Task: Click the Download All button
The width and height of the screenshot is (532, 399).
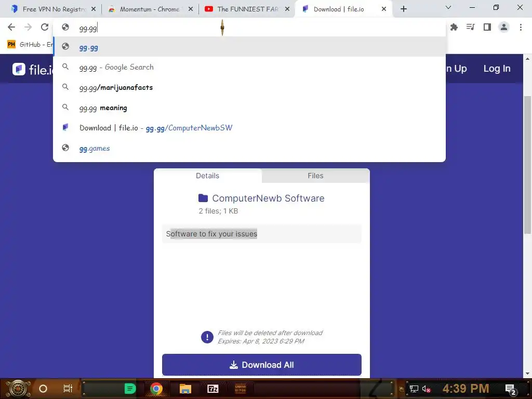Action: point(262,365)
